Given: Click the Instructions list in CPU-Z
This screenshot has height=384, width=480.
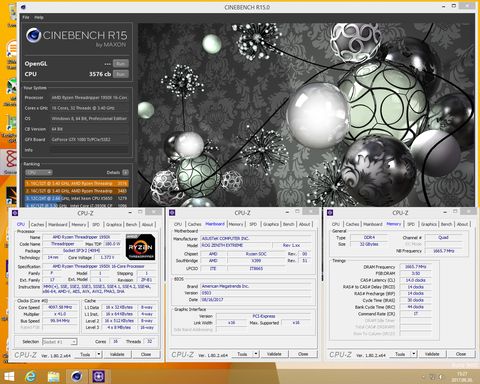Looking at the screenshot, I should (x=99, y=289).
